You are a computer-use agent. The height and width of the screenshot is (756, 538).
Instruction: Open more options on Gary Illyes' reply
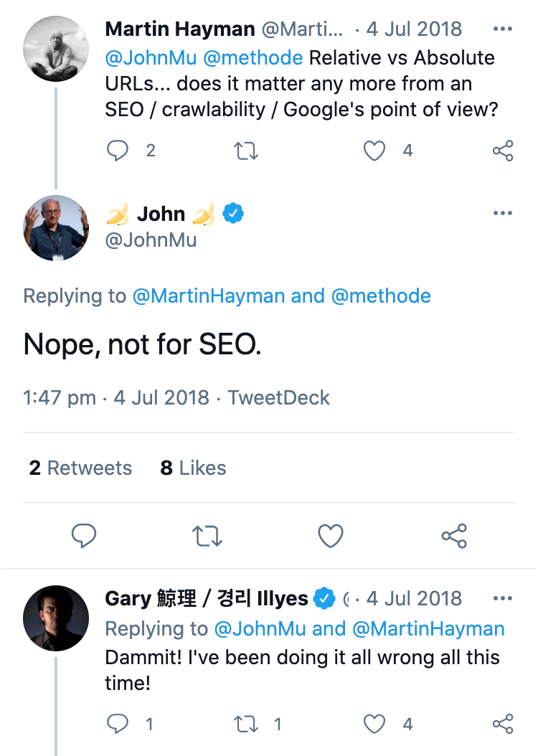coord(503,598)
